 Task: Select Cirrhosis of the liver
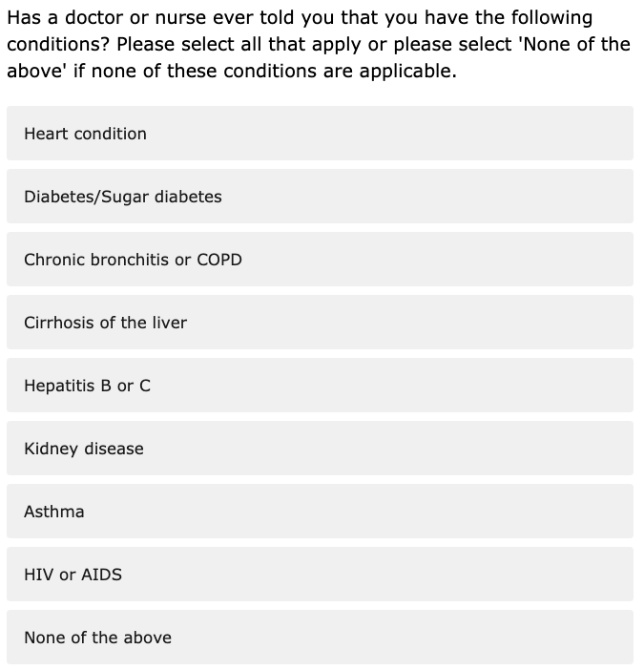click(320, 323)
